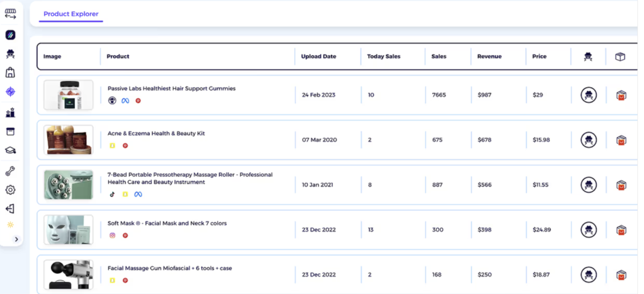The height and width of the screenshot is (294, 644).
Task: Click the spy button for Acne & Eczema Kit
Action: tap(589, 140)
